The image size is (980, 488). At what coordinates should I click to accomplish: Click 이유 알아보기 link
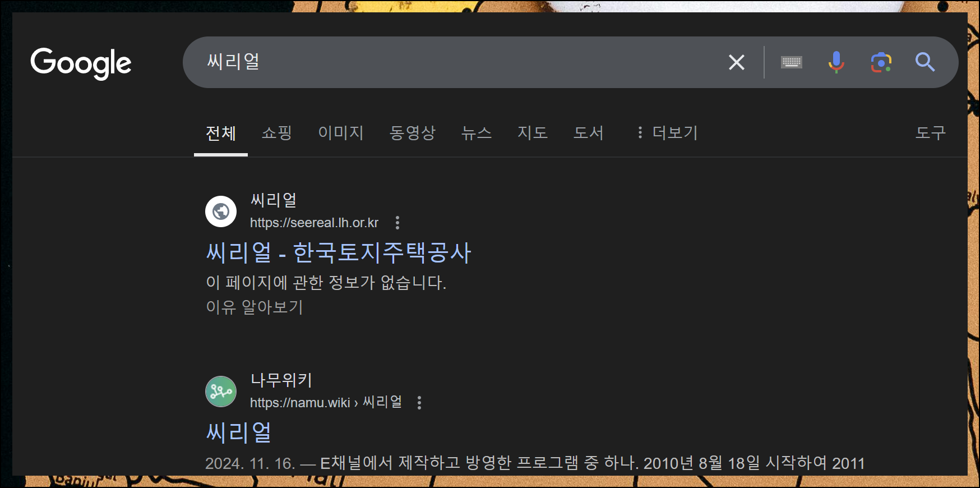(255, 307)
